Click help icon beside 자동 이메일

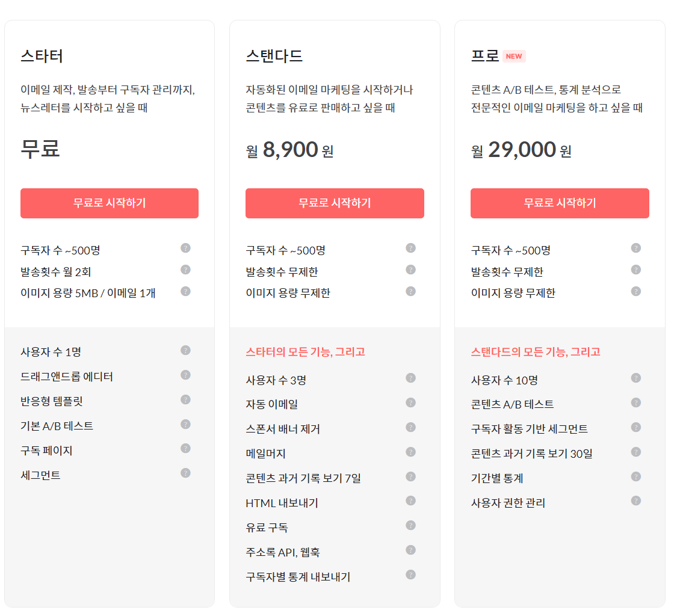tap(410, 402)
